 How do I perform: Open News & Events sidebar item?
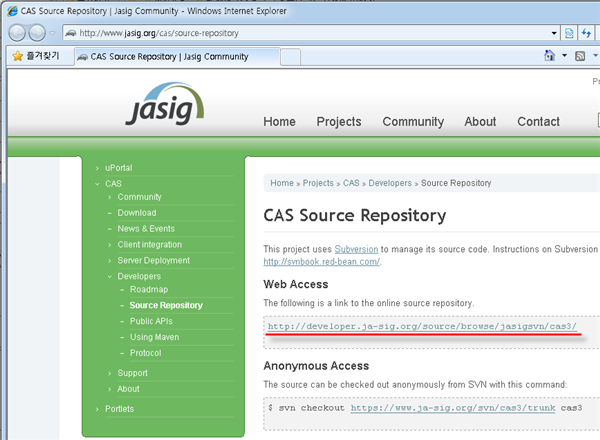click(146, 229)
